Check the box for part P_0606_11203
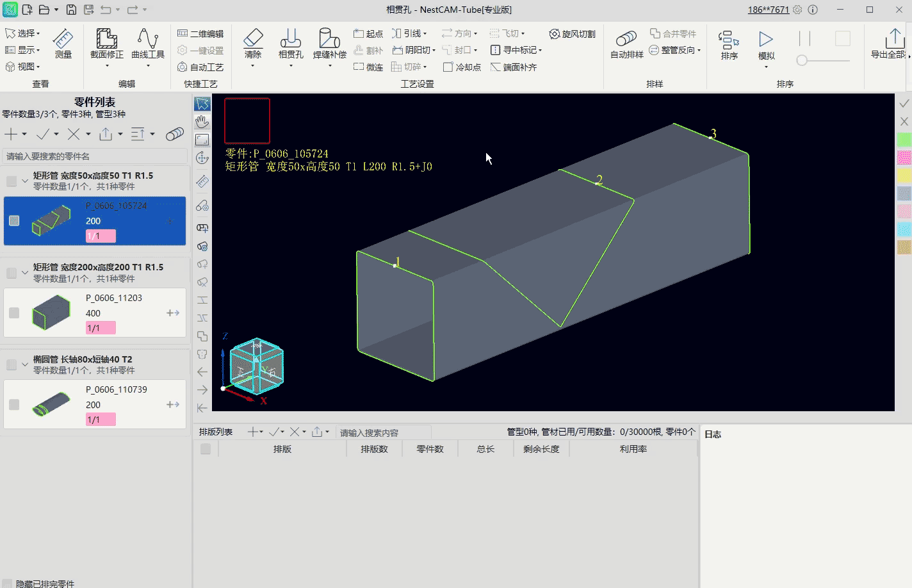Screen dimensions: 912x588 point(14,313)
